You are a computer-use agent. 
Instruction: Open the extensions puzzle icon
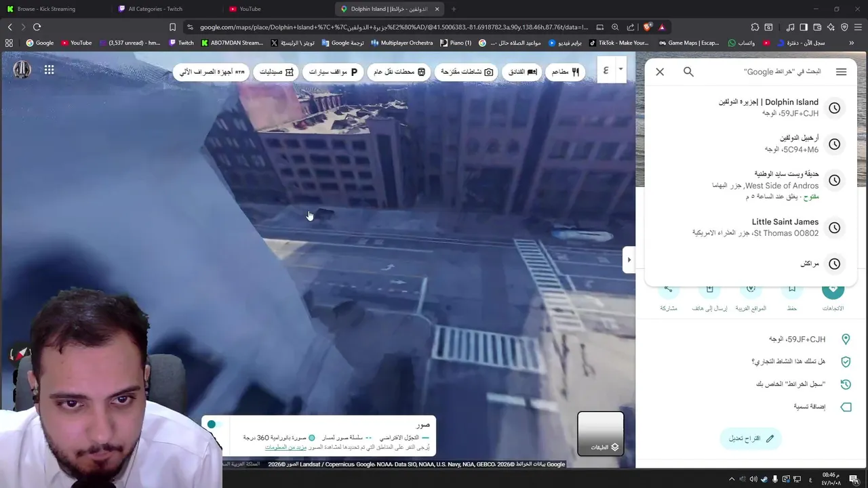(x=755, y=27)
